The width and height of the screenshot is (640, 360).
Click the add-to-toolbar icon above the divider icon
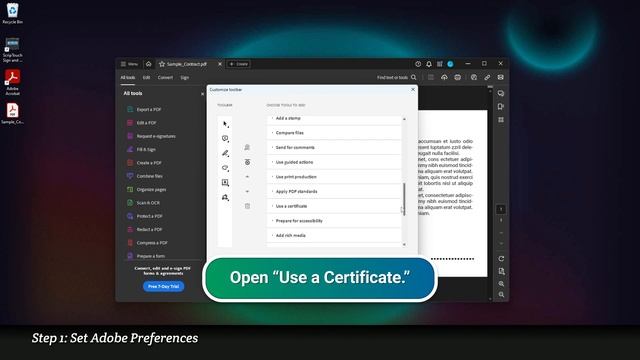[247, 147]
